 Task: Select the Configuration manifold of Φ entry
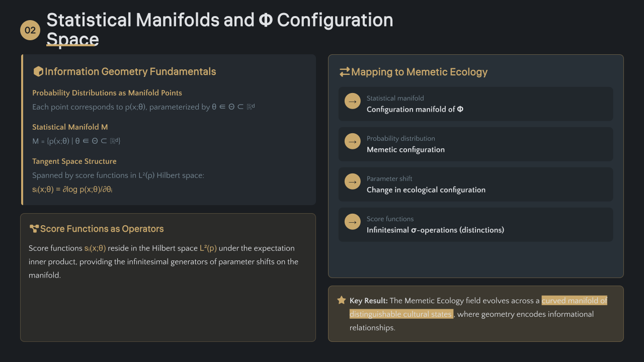pyautogui.click(x=415, y=110)
